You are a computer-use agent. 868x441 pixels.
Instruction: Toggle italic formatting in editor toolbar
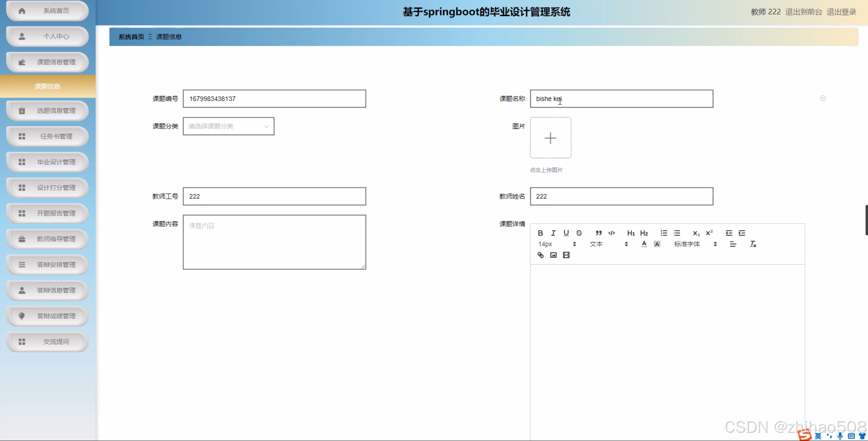[553, 233]
